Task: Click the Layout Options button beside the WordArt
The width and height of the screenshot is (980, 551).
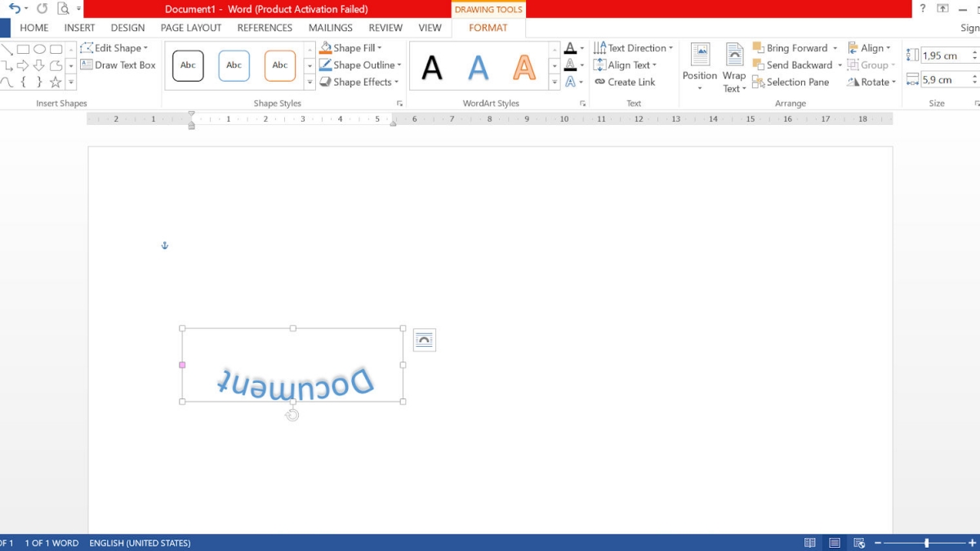Action: point(424,340)
